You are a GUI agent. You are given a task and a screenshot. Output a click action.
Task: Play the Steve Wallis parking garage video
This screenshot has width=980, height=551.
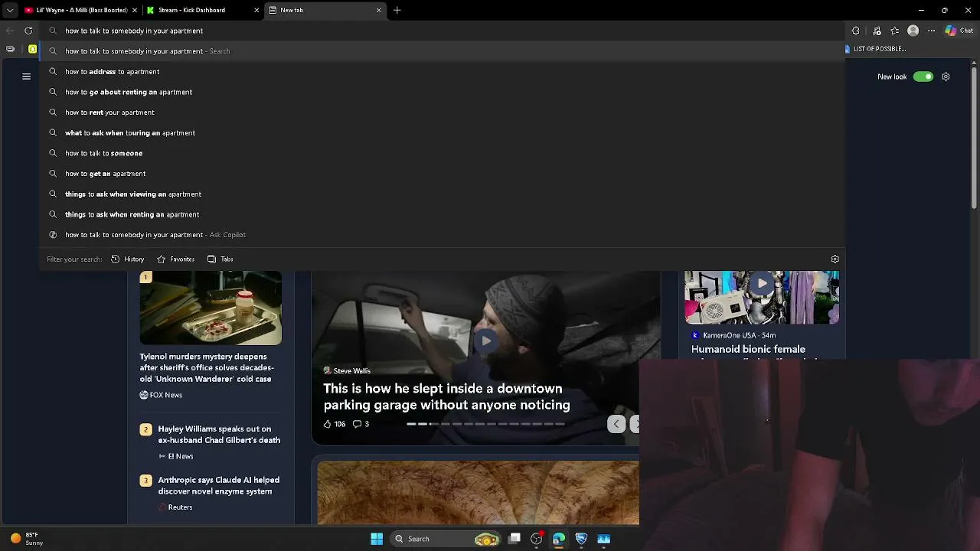(485, 341)
